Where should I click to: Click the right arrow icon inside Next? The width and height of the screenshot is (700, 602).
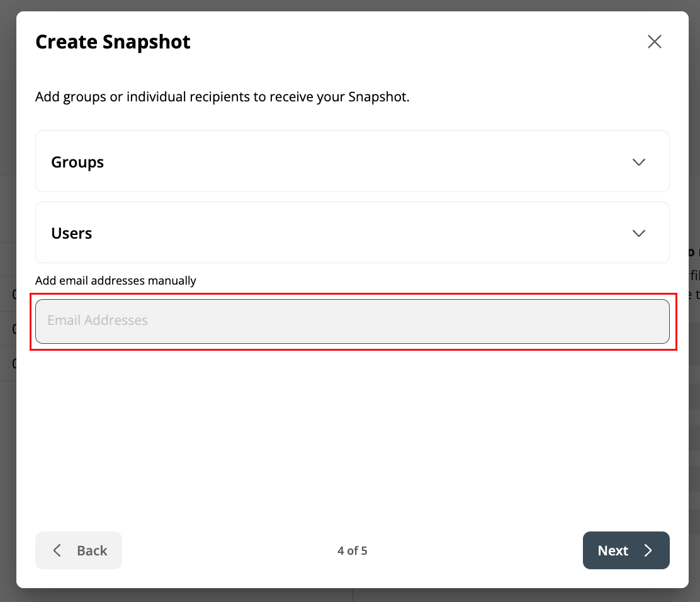[648, 550]
